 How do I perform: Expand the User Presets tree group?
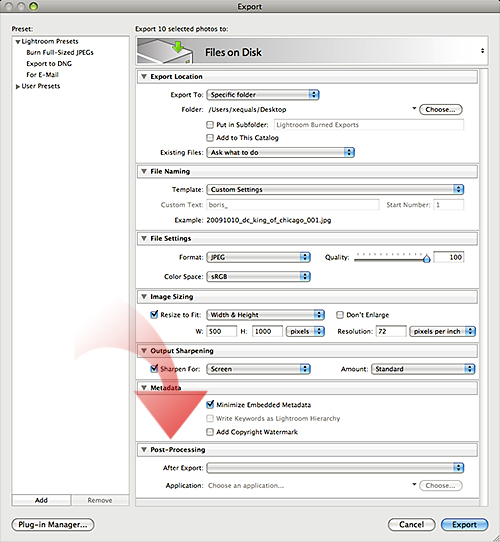coord(17,86)
